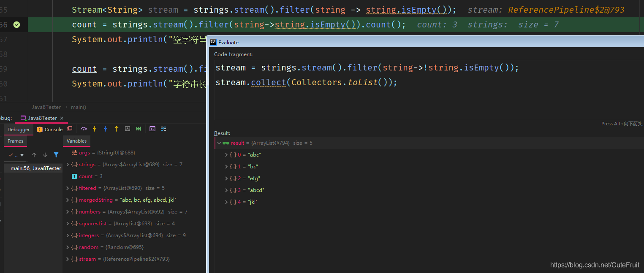This screenshot has height=273, width=644.
Task: Close the Java8Tester debug tab
Action: click(62, 118)
